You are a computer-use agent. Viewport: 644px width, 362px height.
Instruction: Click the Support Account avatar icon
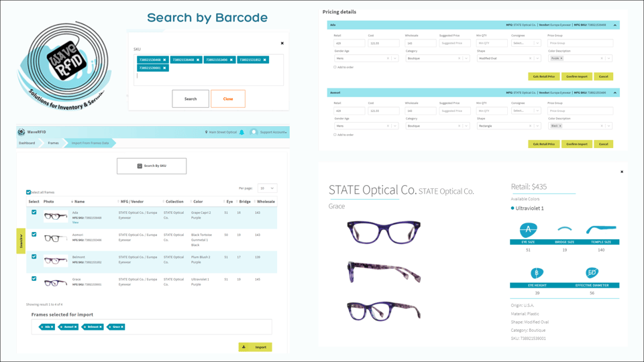254,132
